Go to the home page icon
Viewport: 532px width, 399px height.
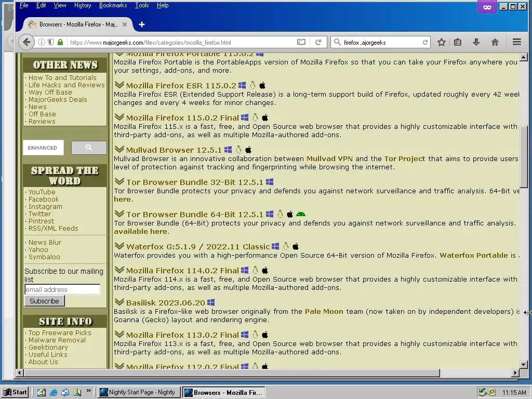coord(495,43)
